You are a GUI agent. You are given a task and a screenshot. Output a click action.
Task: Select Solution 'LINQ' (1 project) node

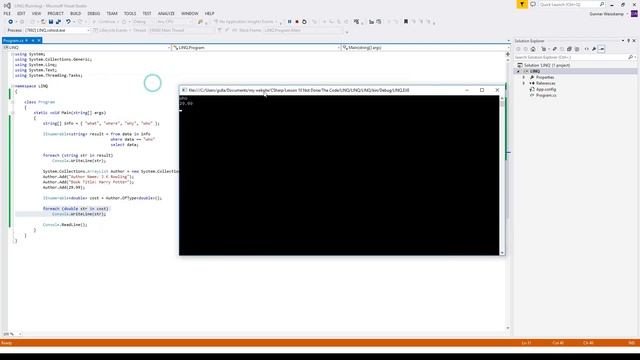[x=547, y=65]
